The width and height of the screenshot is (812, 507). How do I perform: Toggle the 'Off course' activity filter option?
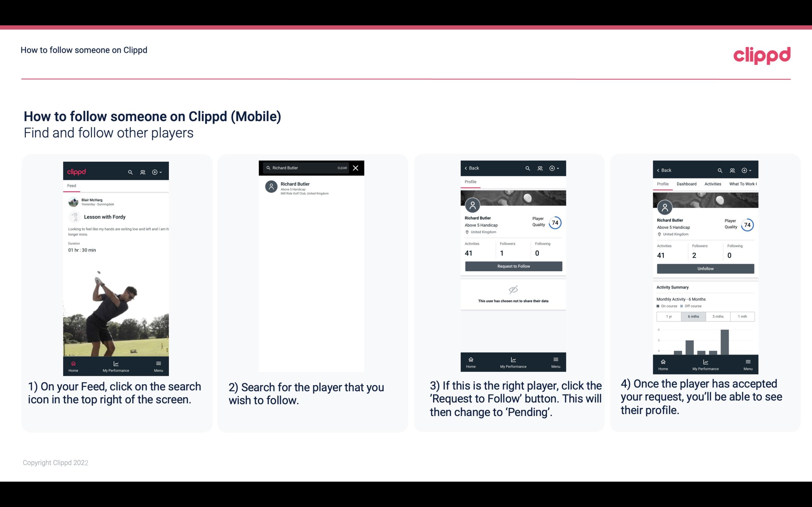click(x=695, y=306)
